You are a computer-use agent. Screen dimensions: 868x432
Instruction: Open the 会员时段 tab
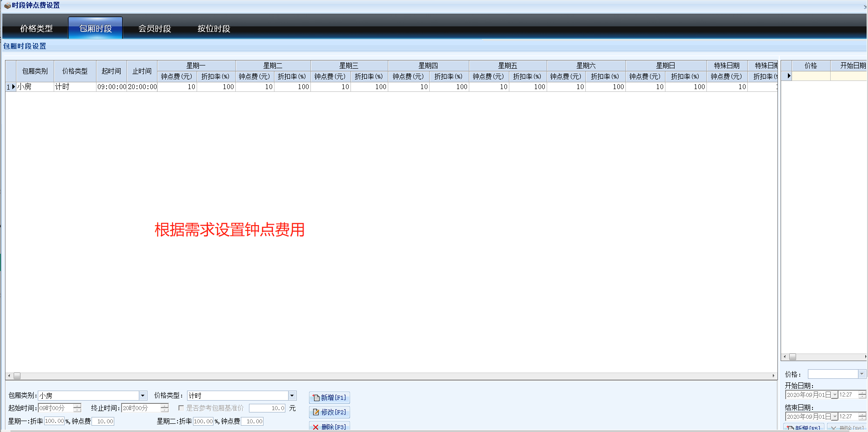coord(155,28)
